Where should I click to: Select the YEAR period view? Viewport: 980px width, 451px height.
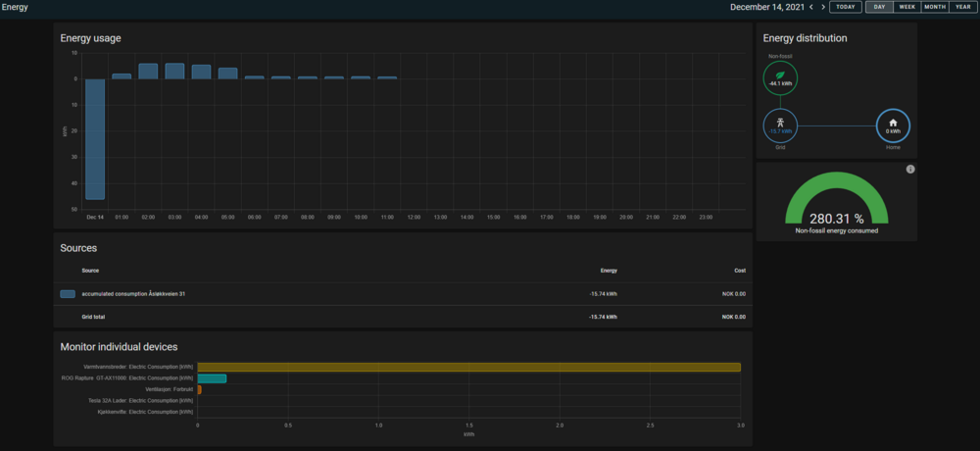click(x=962, y=7)
